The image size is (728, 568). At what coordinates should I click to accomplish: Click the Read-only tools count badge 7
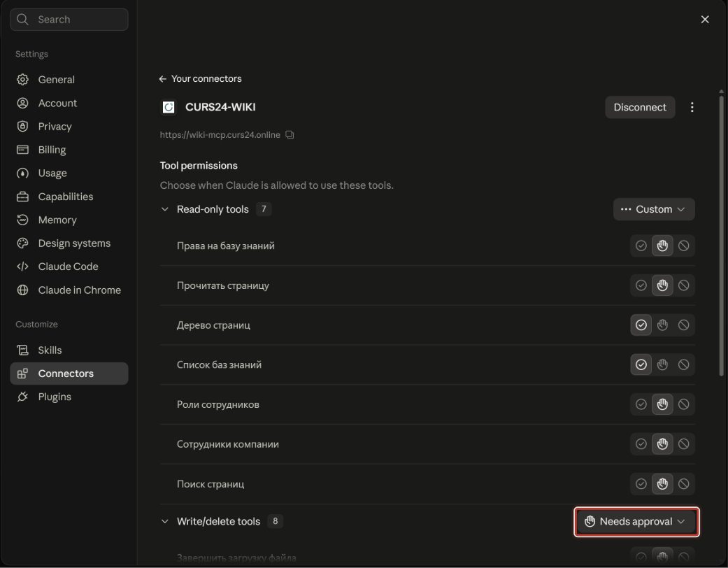(x=264, y=209)
